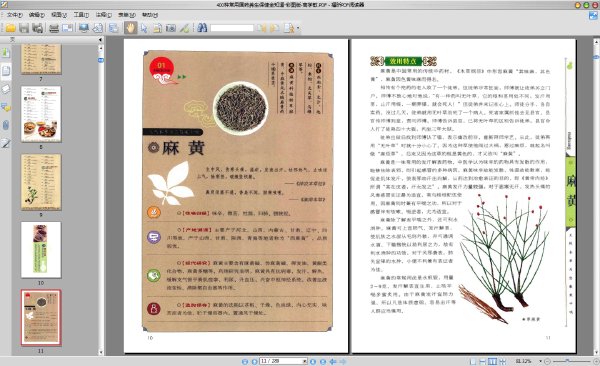The image size is (600, 366).
Task: Click document vertical scrollbar up arrow
Action: 596,41
